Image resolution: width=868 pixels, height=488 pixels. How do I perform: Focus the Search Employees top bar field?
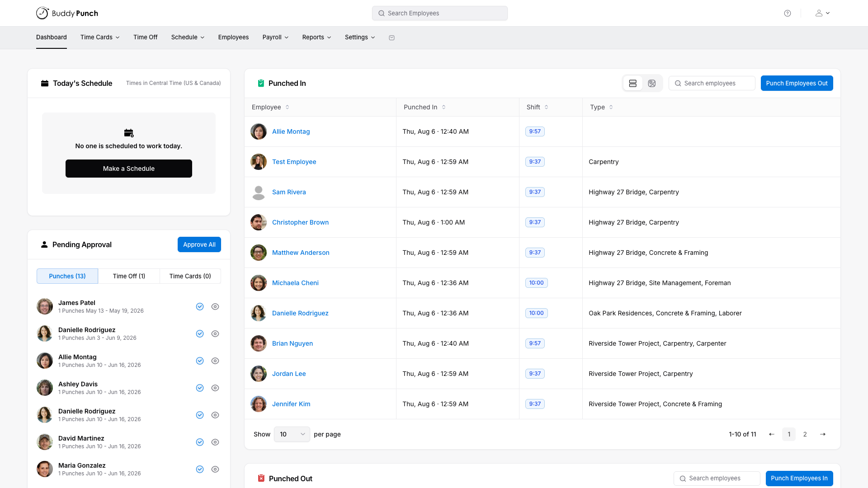click(x=440, y=13)
